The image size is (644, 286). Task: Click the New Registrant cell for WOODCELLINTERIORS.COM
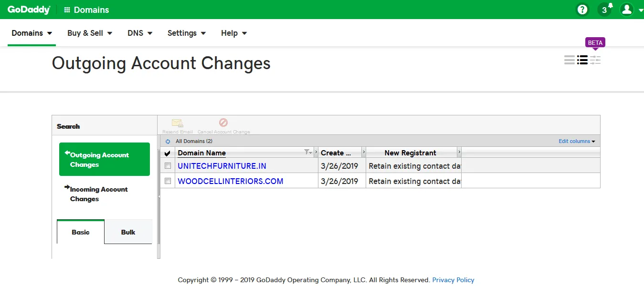click(x=414, y=181)
